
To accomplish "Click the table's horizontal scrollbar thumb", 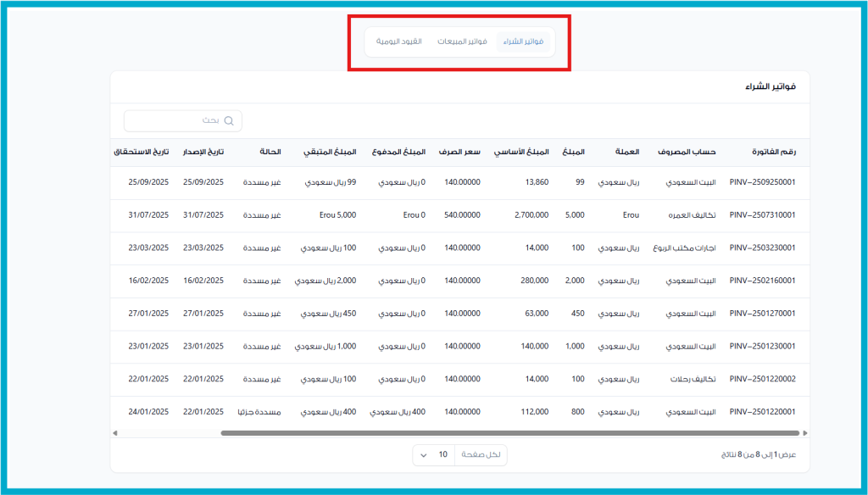I will pos(509,433).
